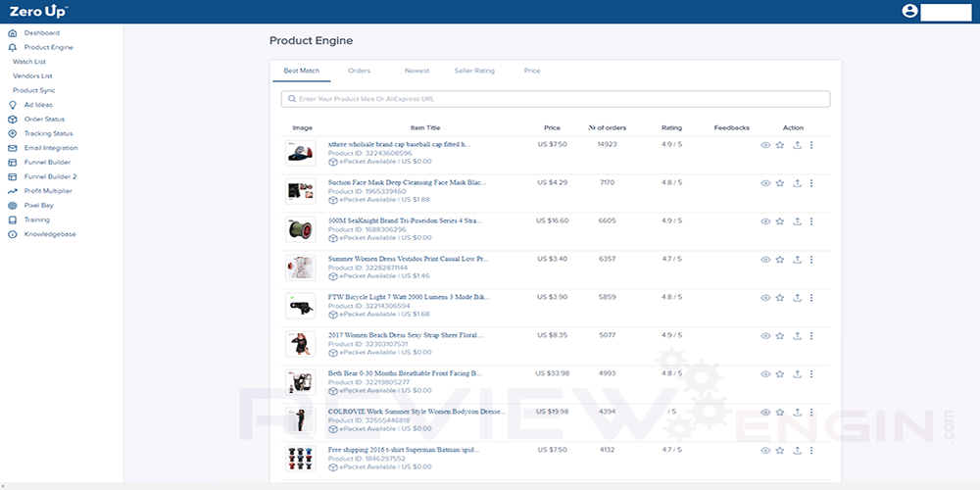Switch to the Price tab
The image size is (980, 490).
532,71
